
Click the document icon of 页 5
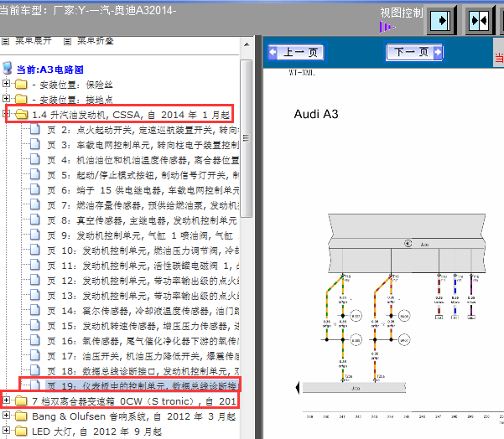(x=34, y=175)
